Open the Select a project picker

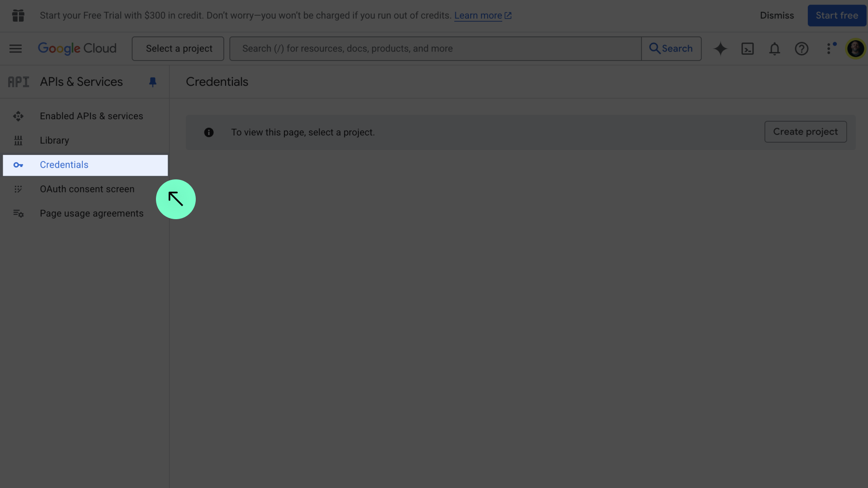pyautogui.click(x=178, y=48)
